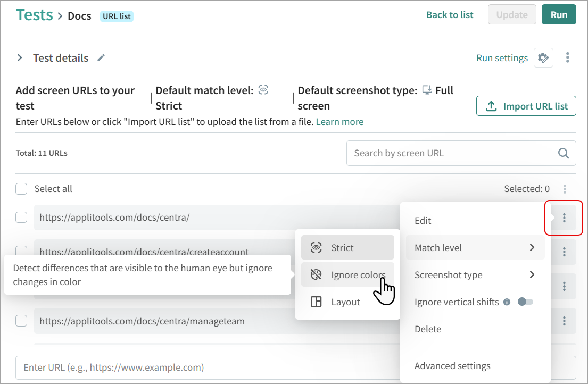Enable the Ignore vertical shifts toggle

(525, 302)
